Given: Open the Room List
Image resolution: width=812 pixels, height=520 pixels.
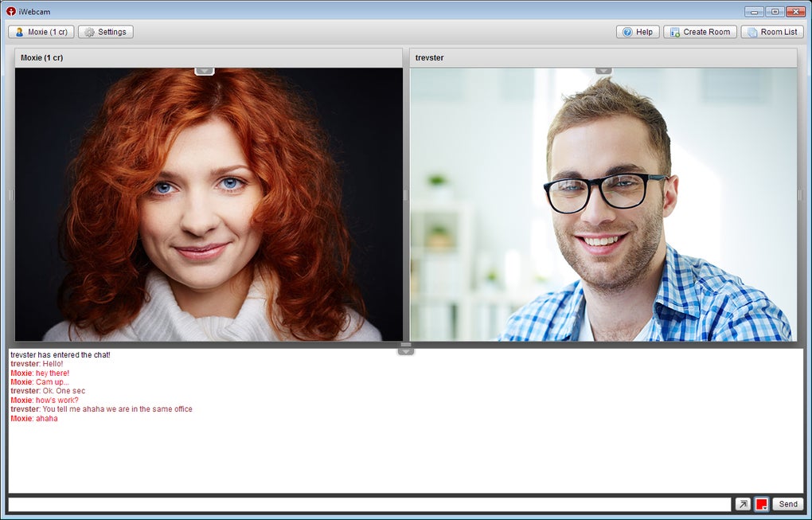Looking at the screenshot, I should [x=772, y=32].
